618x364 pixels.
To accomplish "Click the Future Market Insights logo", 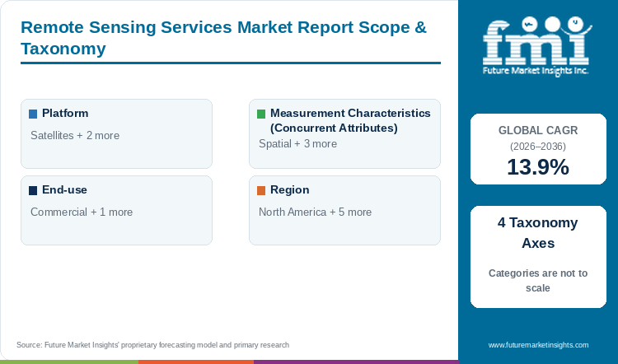I will point(537,46).
